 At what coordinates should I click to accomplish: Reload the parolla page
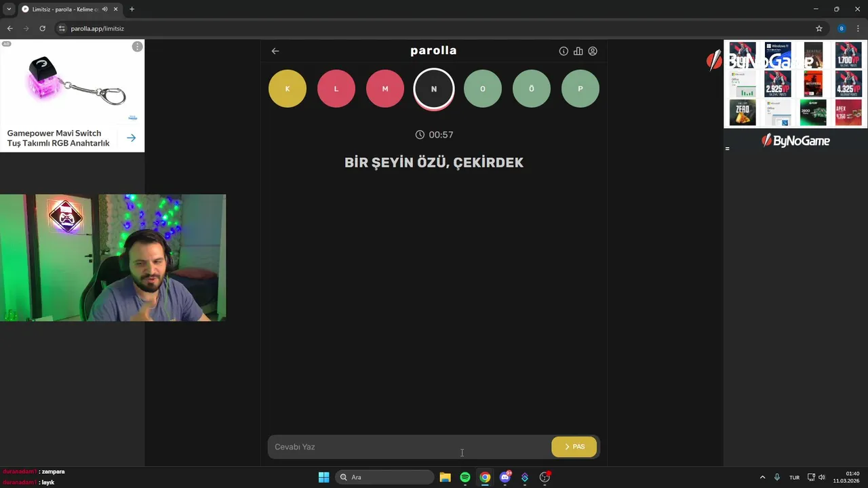tap(42, 28)
